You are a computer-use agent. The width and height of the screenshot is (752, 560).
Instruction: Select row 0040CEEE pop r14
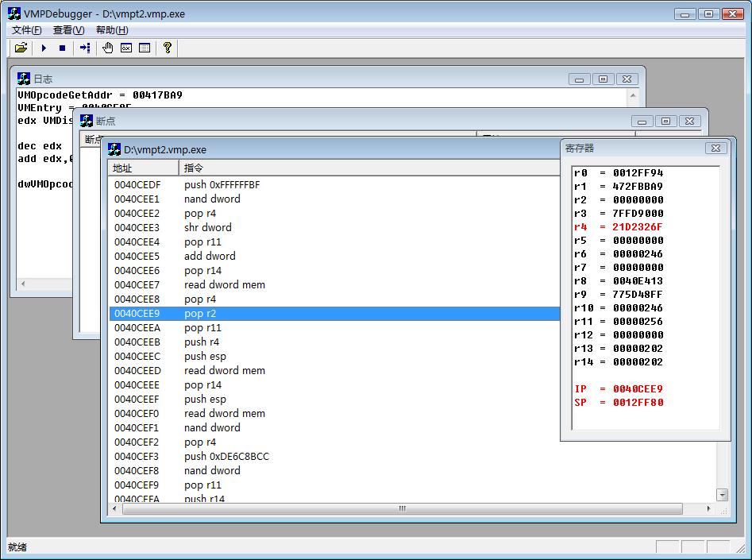(x=335, y=384)
